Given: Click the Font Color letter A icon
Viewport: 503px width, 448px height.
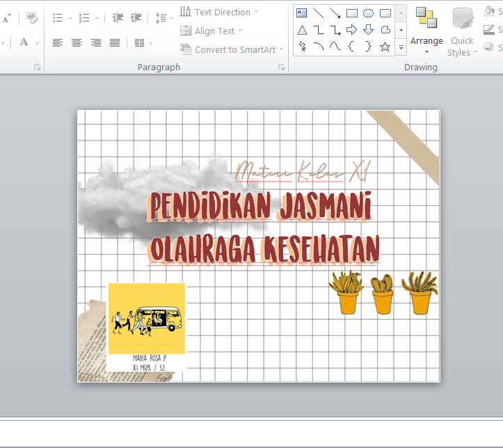Looking at the screenshot, I should (x=24, y=42).
